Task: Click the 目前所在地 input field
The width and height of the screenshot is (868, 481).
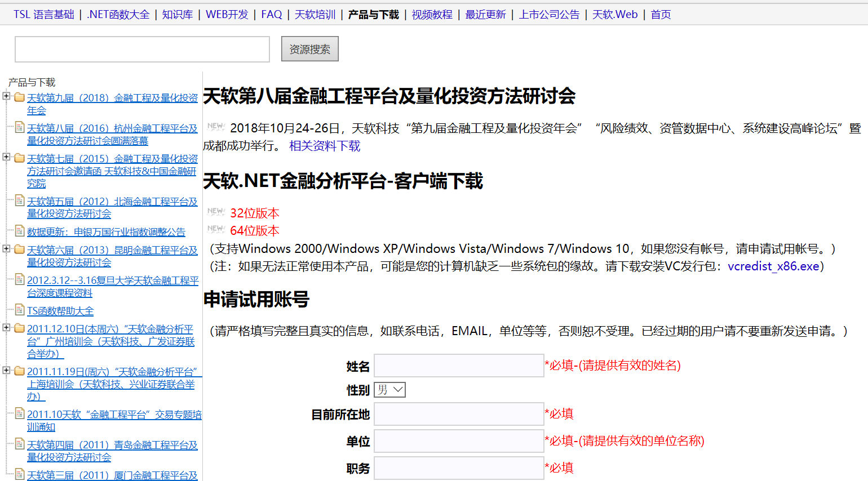Action: tap(459, 414)
